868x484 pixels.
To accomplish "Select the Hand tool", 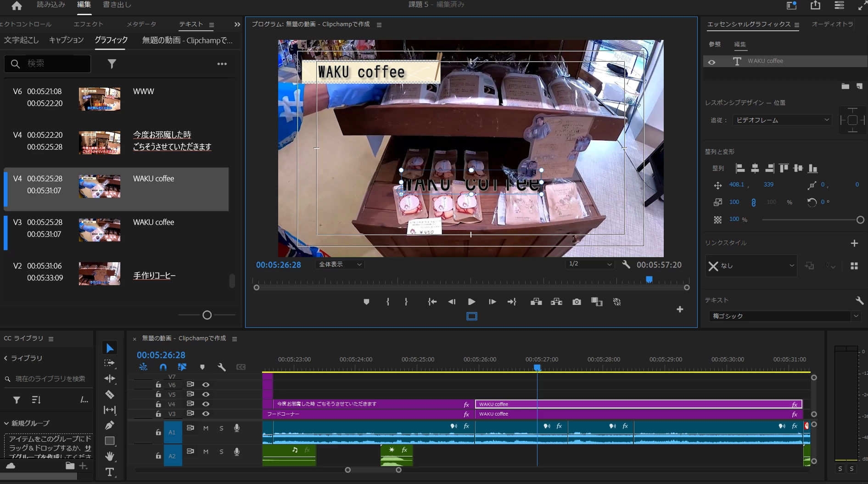I will coord(109,456).
